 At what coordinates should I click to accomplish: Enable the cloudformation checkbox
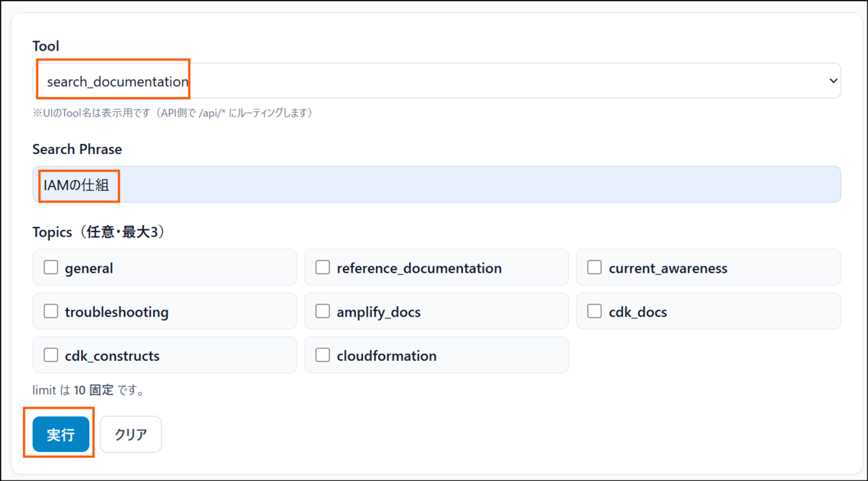323,355
